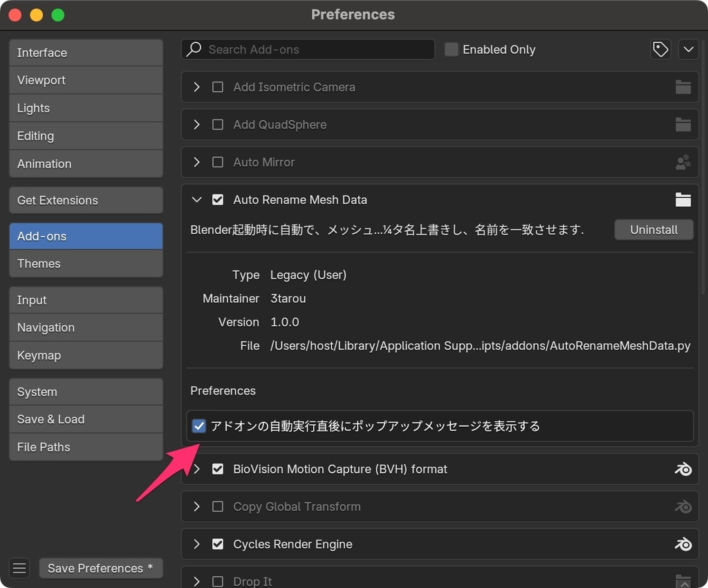Expand the Drop It add-on entry
Viewport: 708px width, 588px height.
196,581
